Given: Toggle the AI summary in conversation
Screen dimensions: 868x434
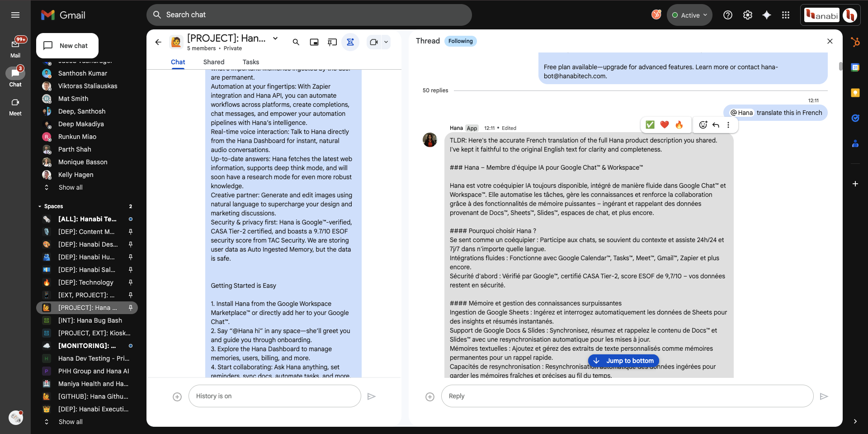Looking at the screenshot, I should coord(350,42).
